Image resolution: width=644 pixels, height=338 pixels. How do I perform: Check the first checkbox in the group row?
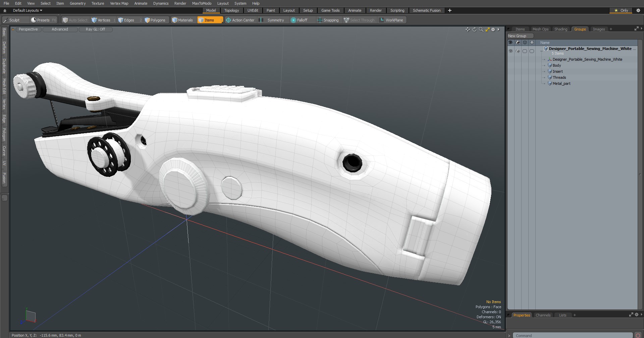[x=525, y=51]
